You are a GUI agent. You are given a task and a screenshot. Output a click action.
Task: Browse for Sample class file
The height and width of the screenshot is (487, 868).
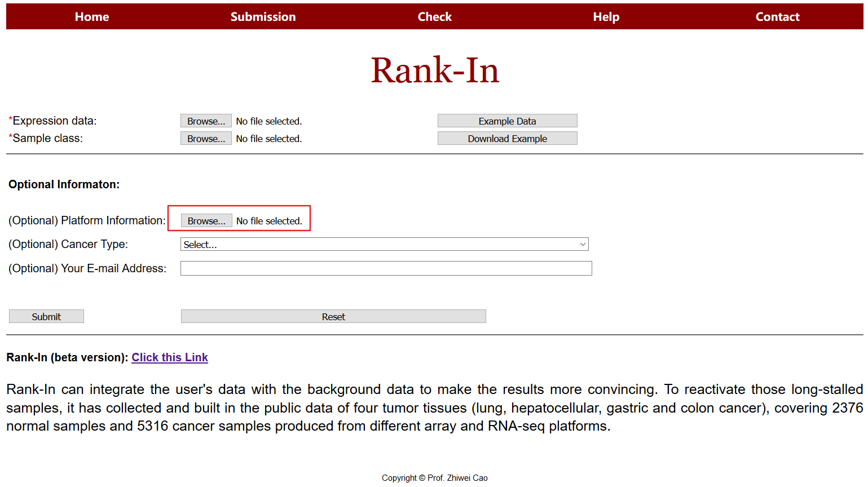click(x=206, y=139)
